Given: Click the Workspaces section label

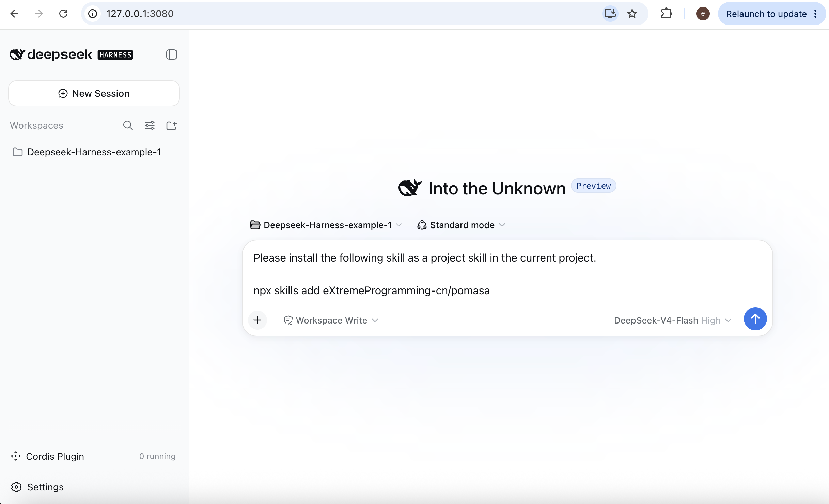Looking at the screenshot, I should point(36,125).
